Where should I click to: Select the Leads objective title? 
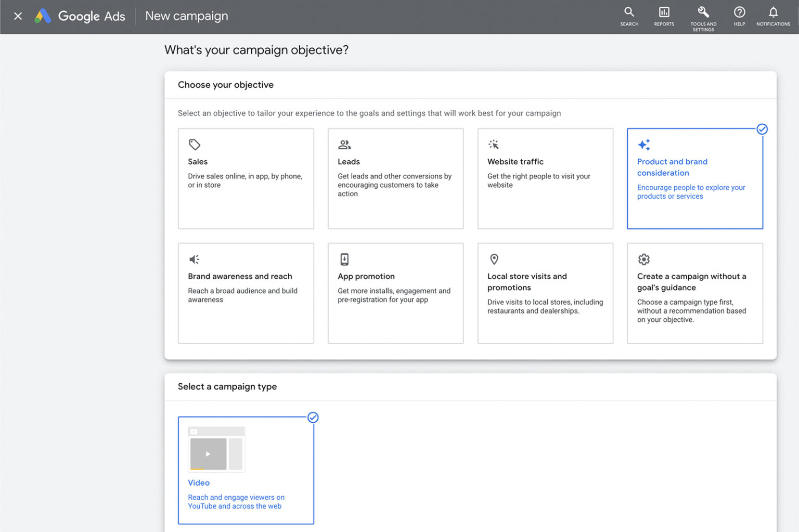pyautogui.click(x=349, y=162)
